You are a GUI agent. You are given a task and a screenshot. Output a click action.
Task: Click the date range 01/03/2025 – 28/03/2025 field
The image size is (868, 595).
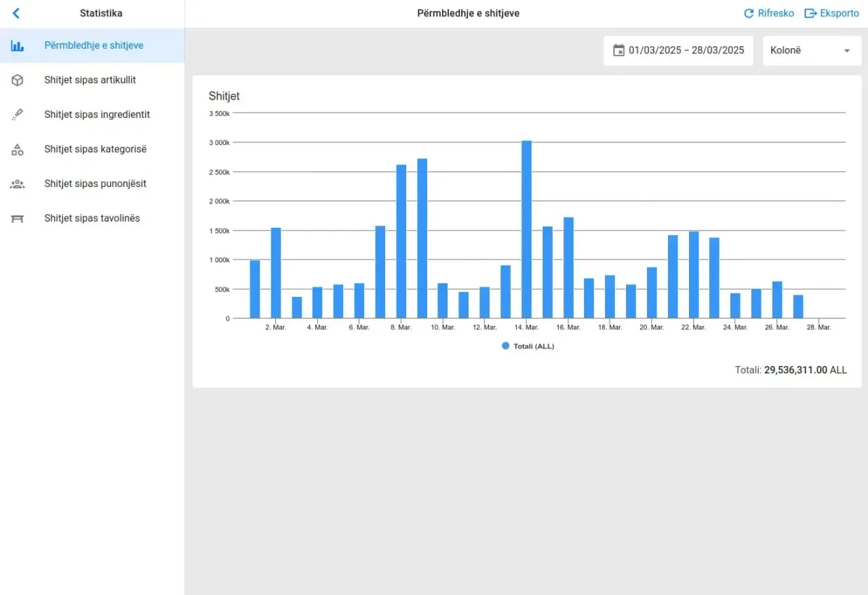click(678, 51)
